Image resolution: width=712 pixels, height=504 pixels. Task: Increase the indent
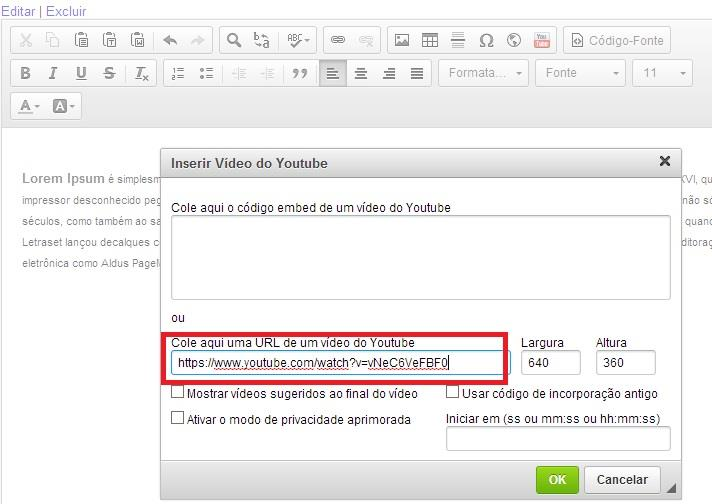pos(267,73)
